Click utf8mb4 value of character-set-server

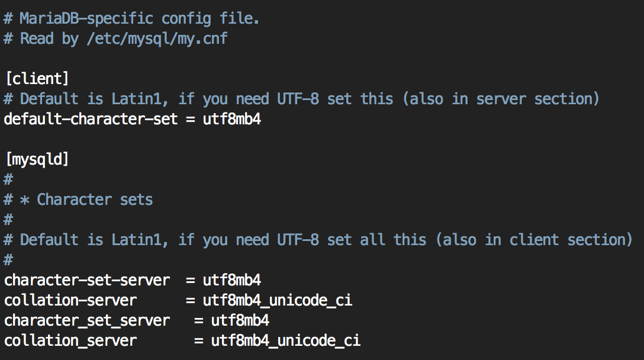pyautogui.click(x=232, y=280)
